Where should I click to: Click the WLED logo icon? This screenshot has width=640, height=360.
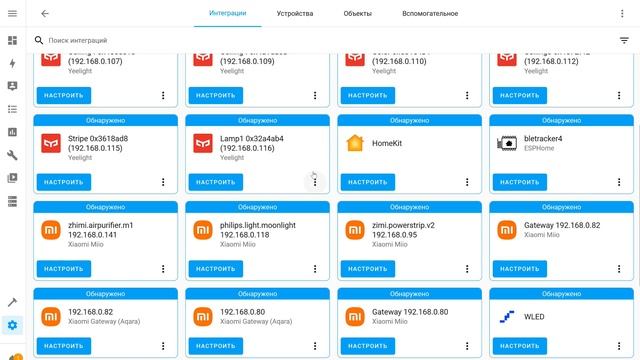(x=507, y=317)
